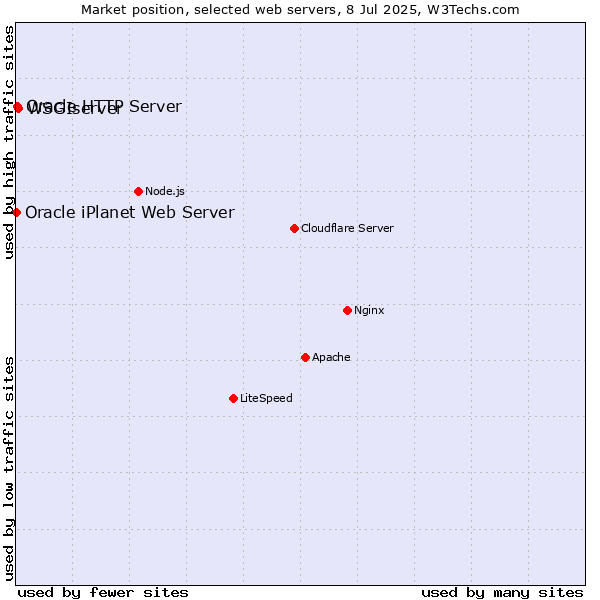Click 'used by low traffic sites' axis label

[9, 470]
